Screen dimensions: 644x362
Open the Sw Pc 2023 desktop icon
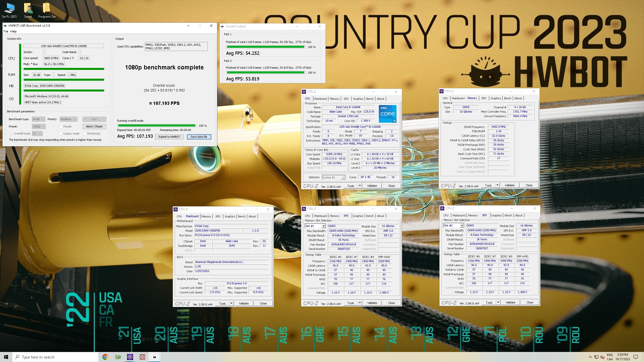9,11
